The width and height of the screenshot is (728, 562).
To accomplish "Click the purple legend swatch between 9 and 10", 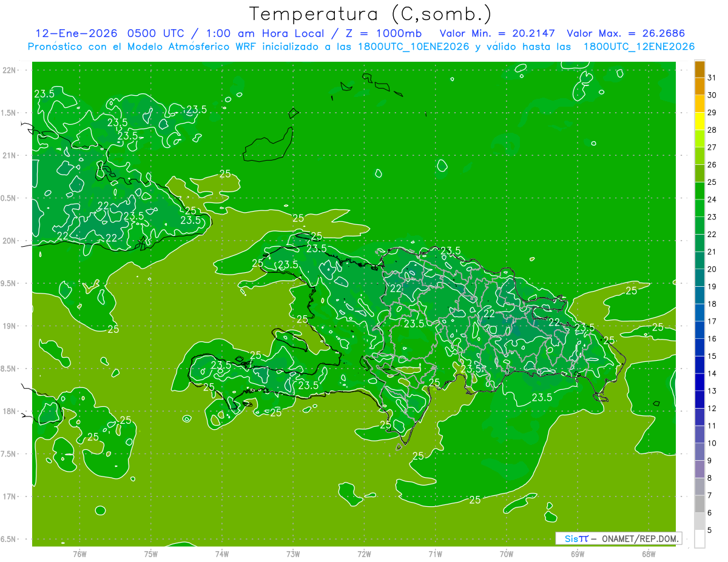I will coord(699,452).
